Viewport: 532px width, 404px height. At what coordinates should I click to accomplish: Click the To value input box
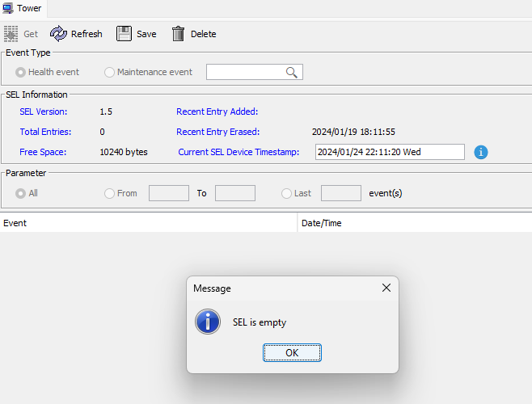[235, 193]
